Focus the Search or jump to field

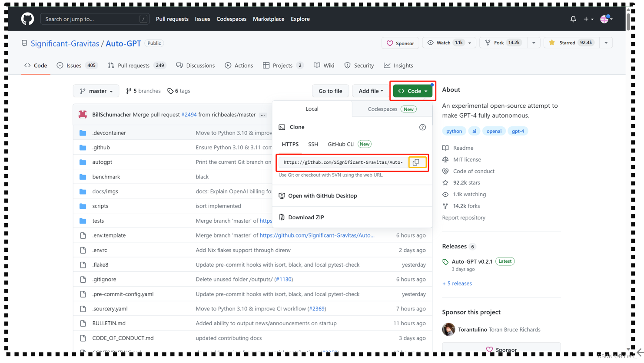(95, 19)
